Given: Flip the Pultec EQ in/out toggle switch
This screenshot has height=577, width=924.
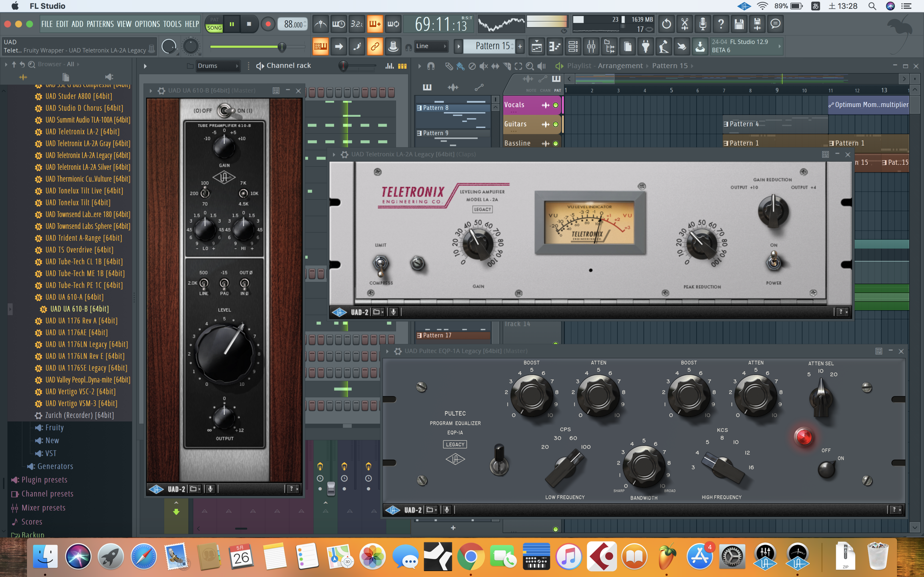Looking at the screenshot, I should click(499, 459).
